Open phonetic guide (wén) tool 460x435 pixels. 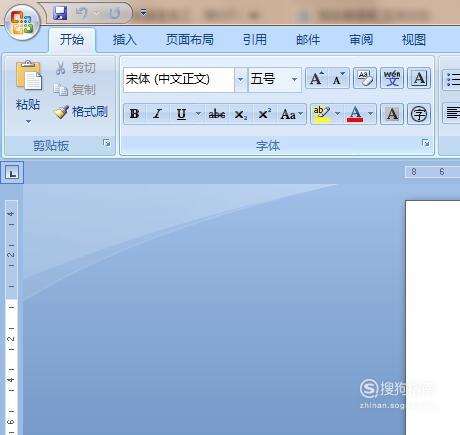coord(392,79)
